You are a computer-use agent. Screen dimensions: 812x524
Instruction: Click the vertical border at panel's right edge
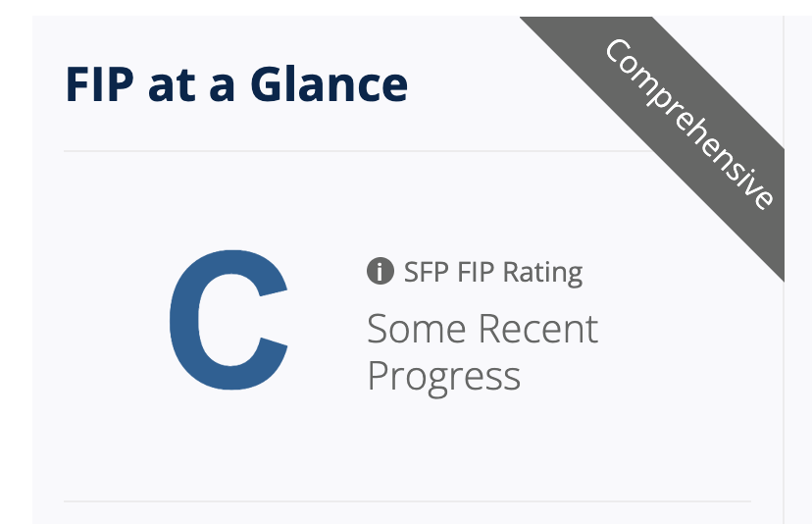point(784,393)
